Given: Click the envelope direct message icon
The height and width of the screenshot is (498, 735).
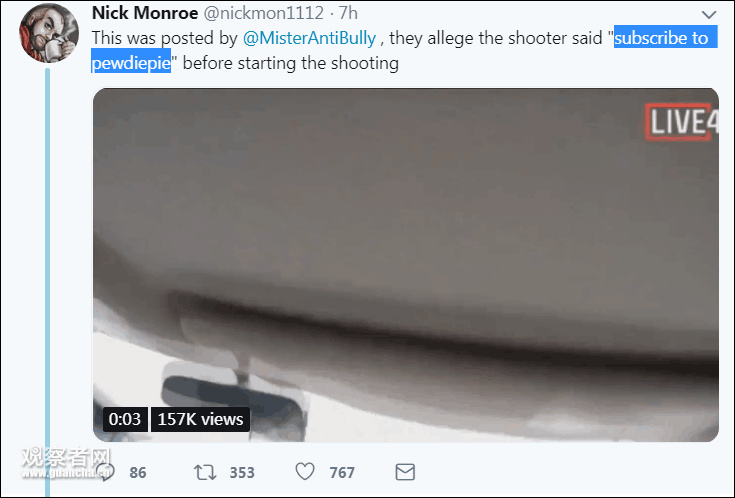Looking at the screenshot, I should (x=405, y=472).
